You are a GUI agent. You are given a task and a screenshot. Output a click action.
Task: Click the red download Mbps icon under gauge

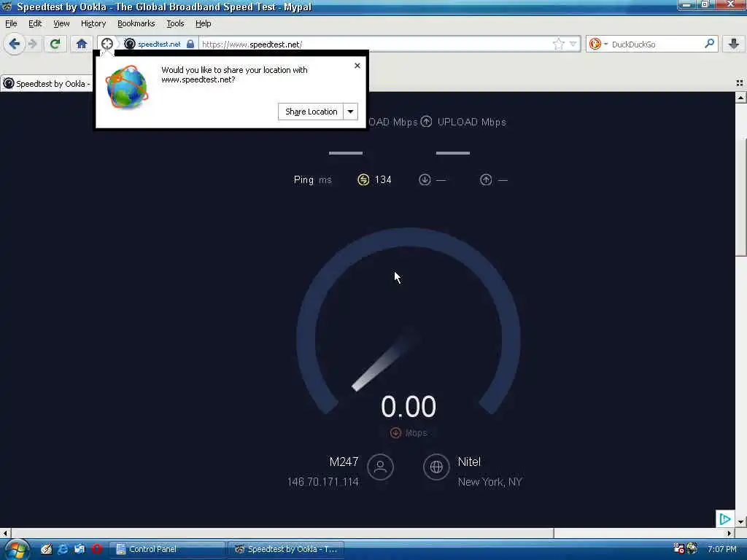[395, 433]
